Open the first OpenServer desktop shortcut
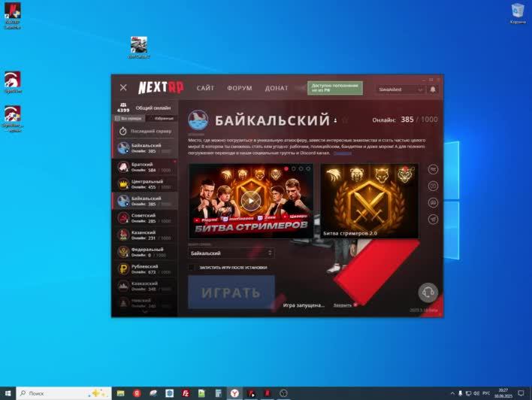 tap(13, 82)
